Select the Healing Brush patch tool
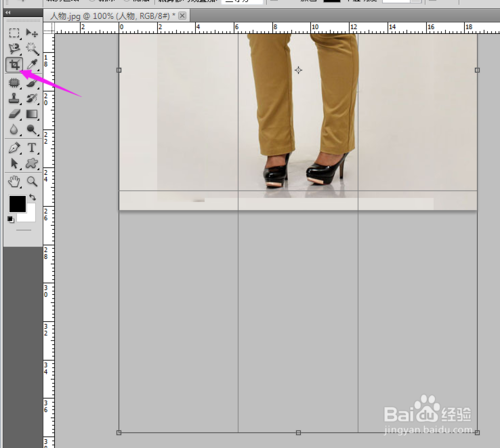The width and height of the screenshot is (500, 448). point(14,82)
